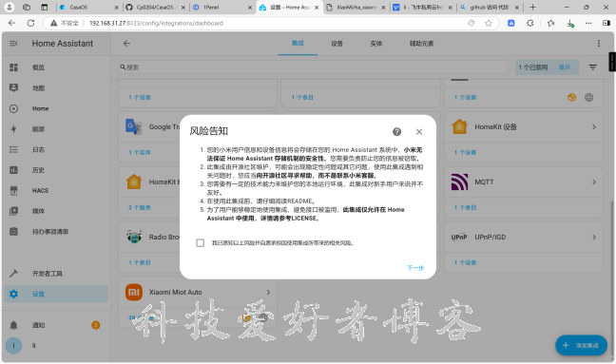
Task: Open 通知 notifications in sidebar
Action: [56, 325]
